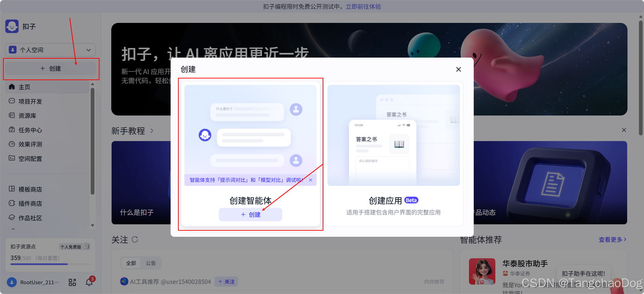Switch to the 公告 tab

[151, 263]
